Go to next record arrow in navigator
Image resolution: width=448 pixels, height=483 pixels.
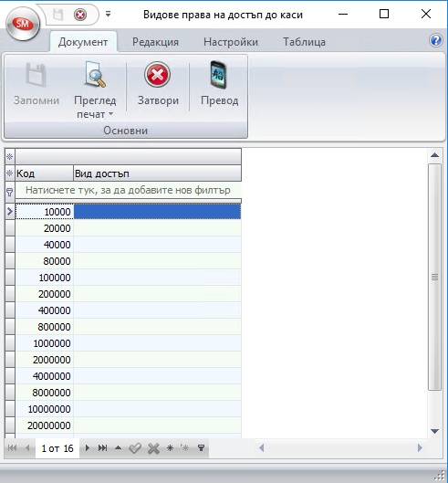point(88,448)
